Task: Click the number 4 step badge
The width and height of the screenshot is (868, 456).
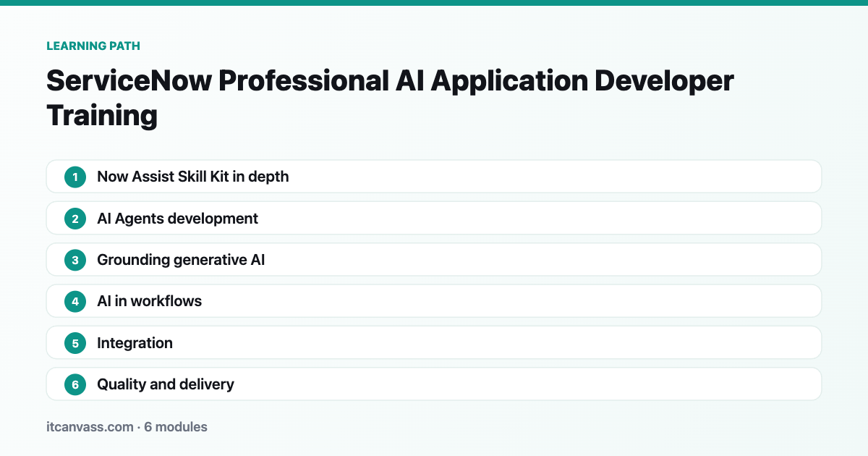Action: 75,301
